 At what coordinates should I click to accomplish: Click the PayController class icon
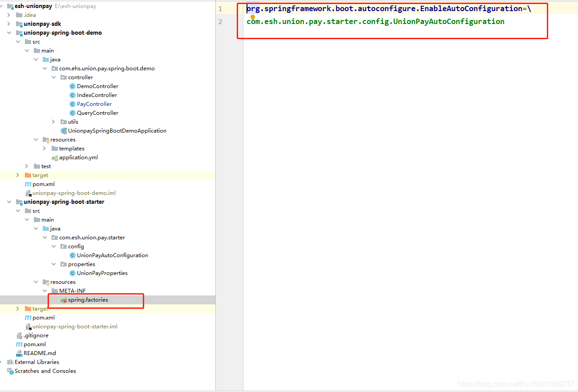[73, 104]
